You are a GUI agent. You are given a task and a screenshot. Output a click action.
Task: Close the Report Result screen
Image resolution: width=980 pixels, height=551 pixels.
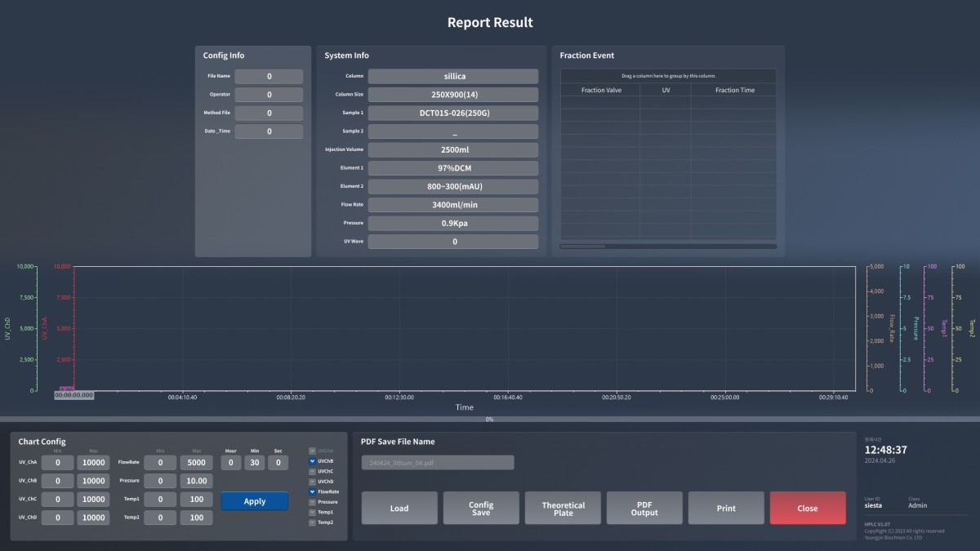coord(807,508)
